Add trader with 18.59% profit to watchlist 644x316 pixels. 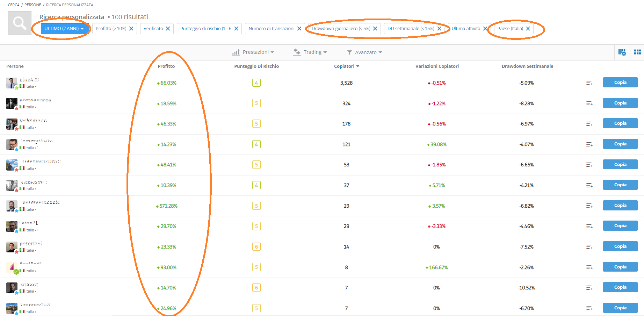click(x=589, y=103)
